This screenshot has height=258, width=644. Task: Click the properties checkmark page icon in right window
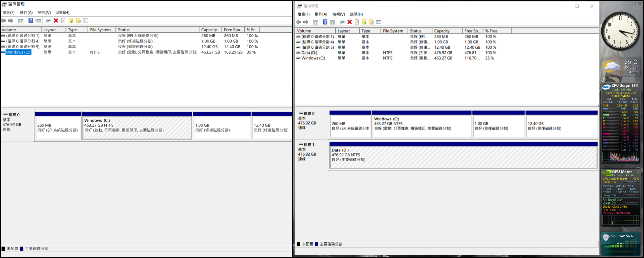(357, 22)
